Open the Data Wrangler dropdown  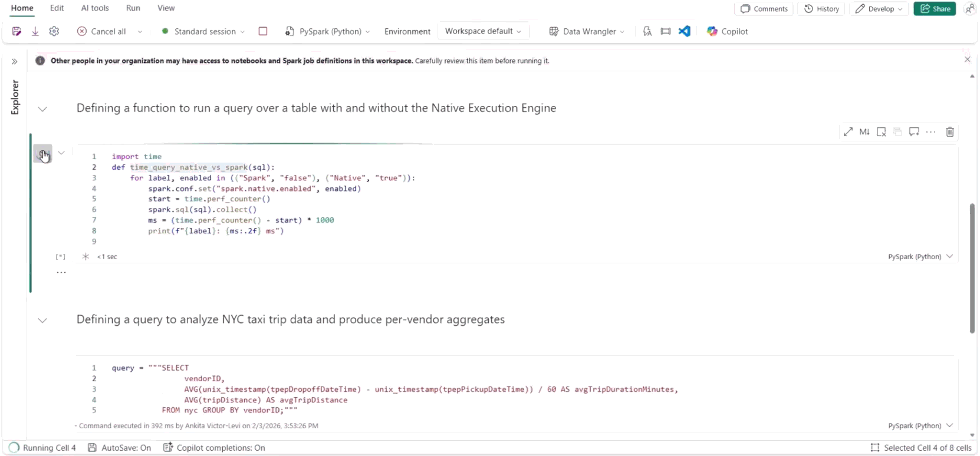[x=587, y=31]
